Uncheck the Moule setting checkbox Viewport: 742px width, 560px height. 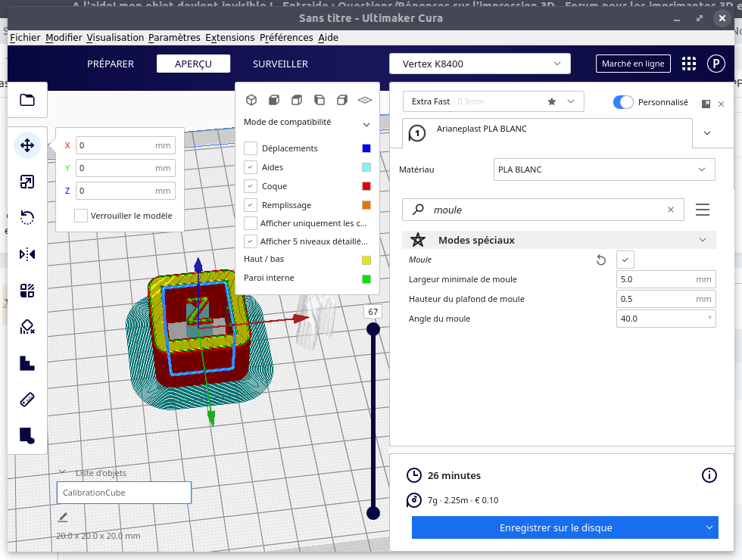625,260
